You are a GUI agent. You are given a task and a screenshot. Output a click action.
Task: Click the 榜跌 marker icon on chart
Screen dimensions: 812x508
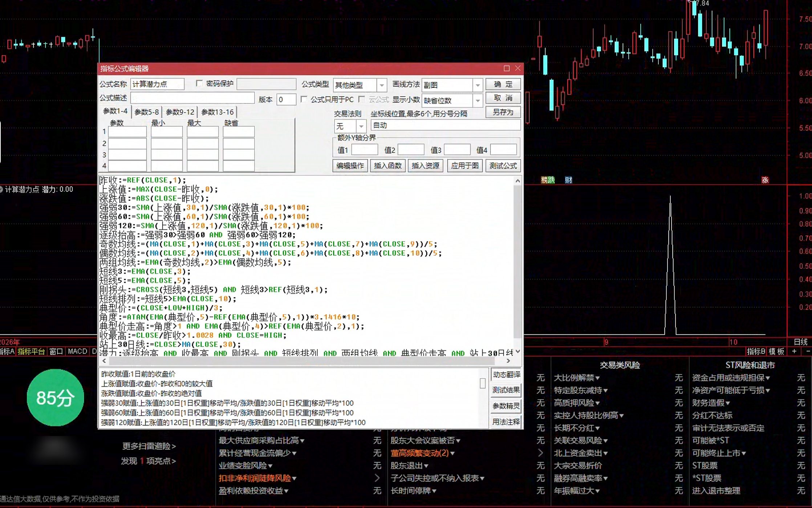[548, 180]
